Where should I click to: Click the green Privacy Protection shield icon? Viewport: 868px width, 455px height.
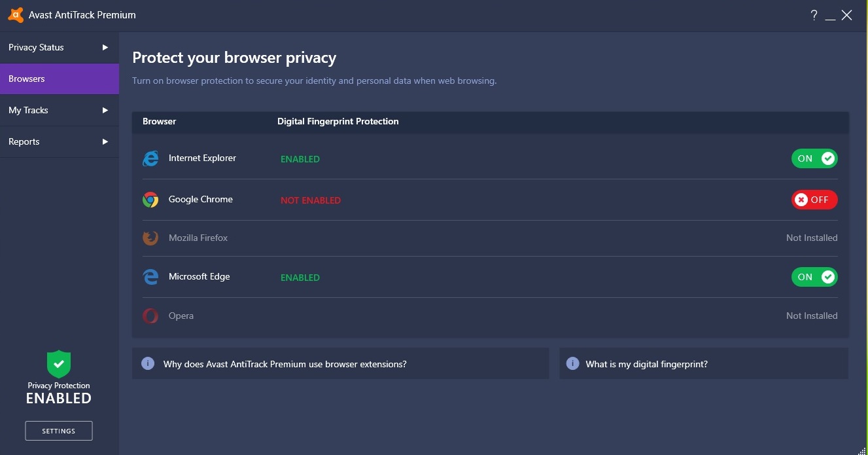coord(59,364)
